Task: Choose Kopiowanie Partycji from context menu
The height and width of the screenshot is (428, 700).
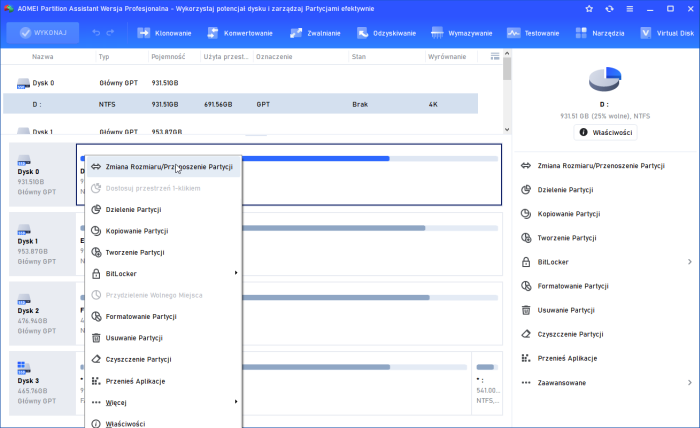Action: pos(136,231)
